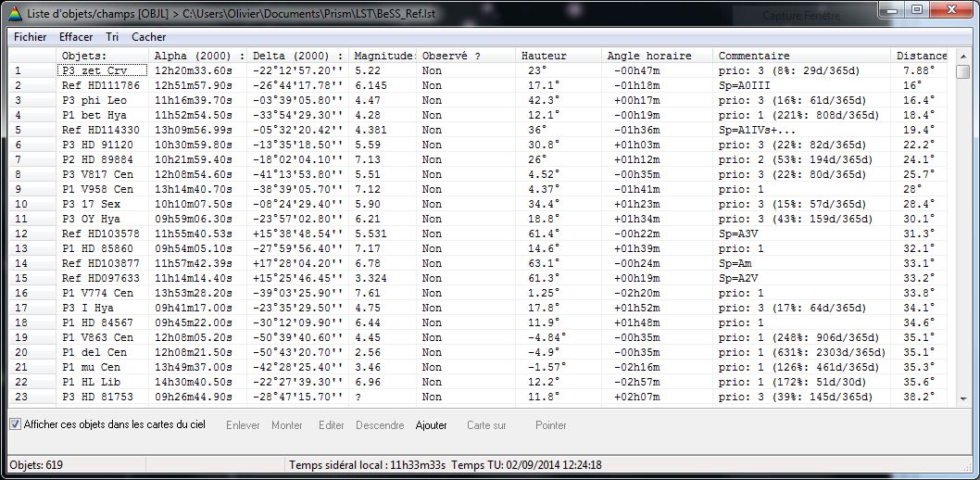Open the Tri menu
The image size is (980, 480).
click(112, 37)
